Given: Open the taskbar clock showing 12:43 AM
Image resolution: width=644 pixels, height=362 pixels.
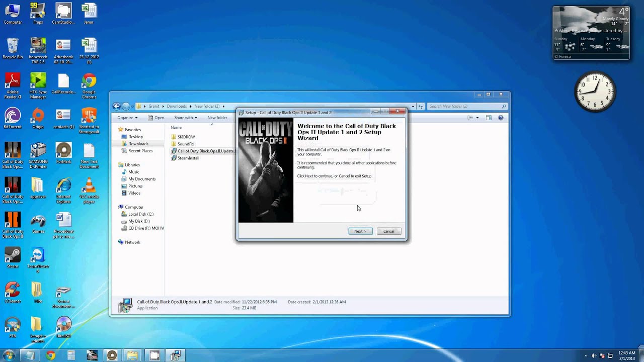Looking at the screenshot, I should 627,355.
